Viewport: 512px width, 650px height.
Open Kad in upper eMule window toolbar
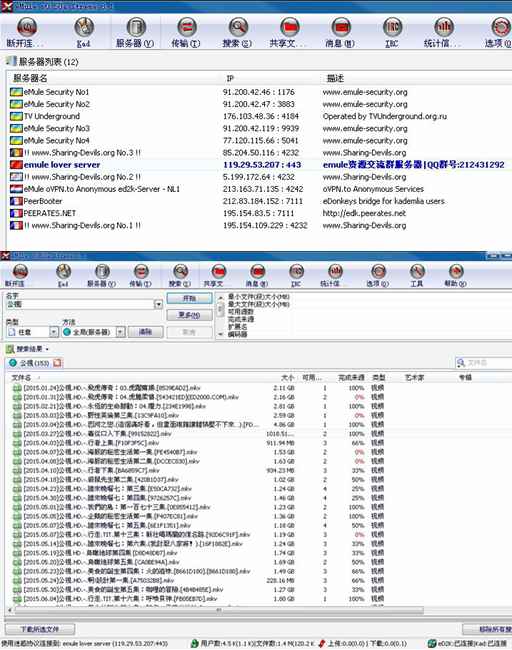[x=84, y=32]
